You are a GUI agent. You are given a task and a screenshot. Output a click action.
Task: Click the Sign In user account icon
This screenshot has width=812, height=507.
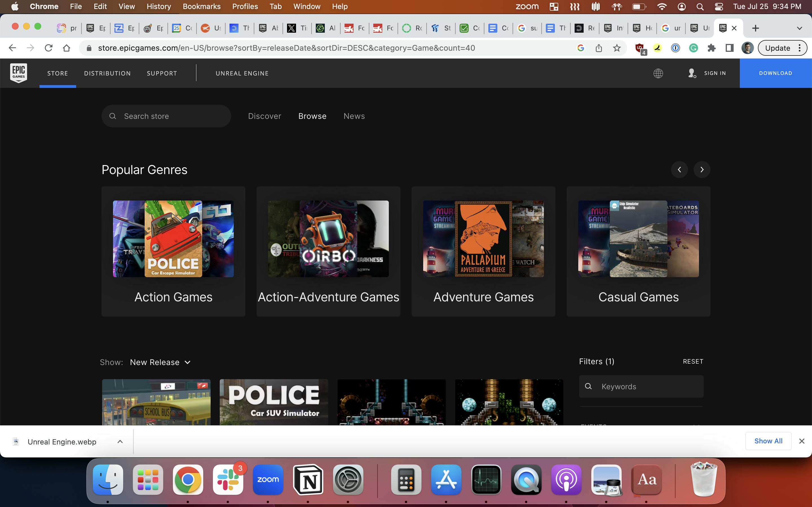point(692,73)
